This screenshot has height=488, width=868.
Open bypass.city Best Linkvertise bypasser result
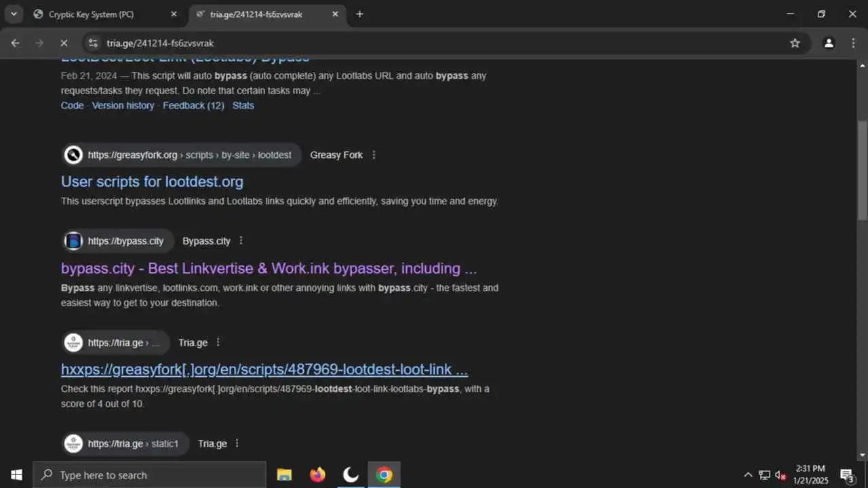click(x=269, y=268)
